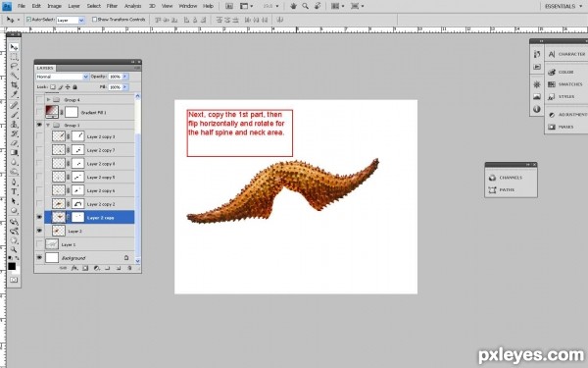
Task: Open the Image menu
Action: (54, 6)
